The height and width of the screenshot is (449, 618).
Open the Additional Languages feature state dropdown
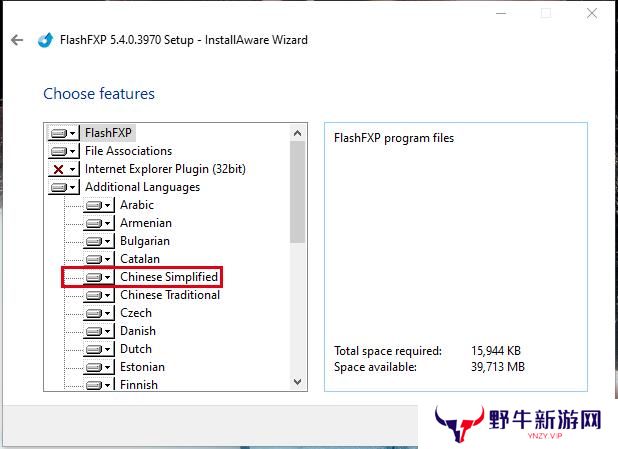pos(63,187)
